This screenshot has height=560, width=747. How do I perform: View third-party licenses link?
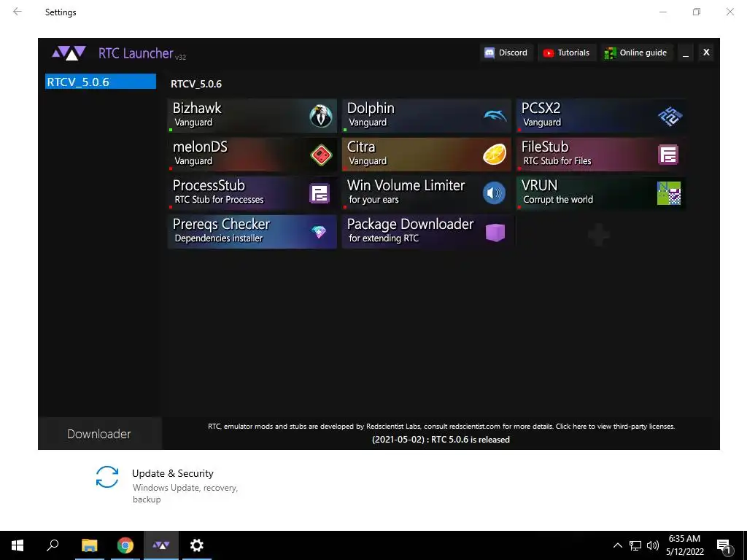click(x=615, y=426)
